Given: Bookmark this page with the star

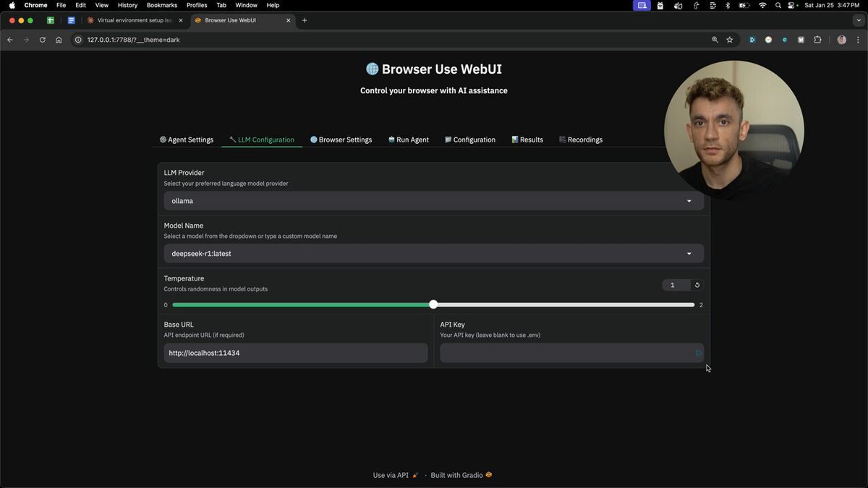Looking at the screenshot, I should 730,40.
